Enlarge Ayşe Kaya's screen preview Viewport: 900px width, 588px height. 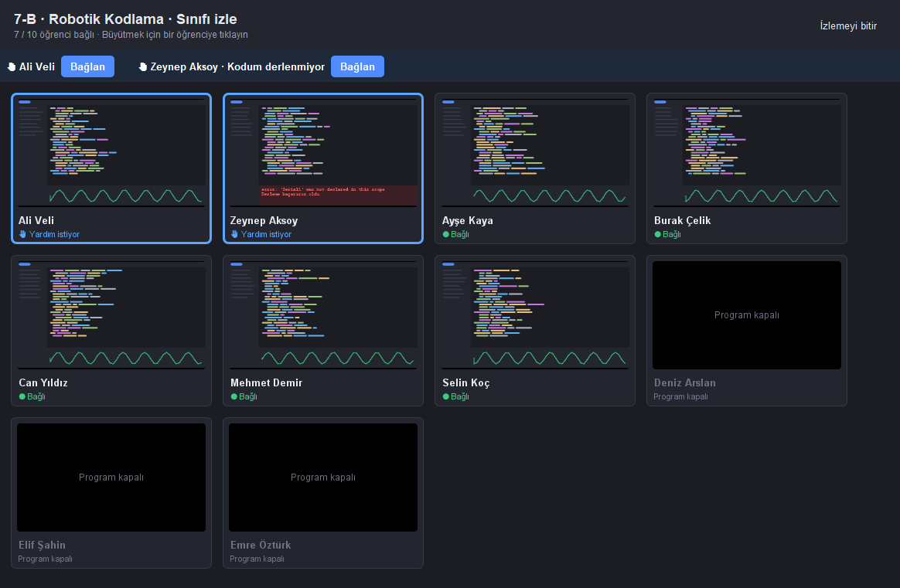click(535, 152)
